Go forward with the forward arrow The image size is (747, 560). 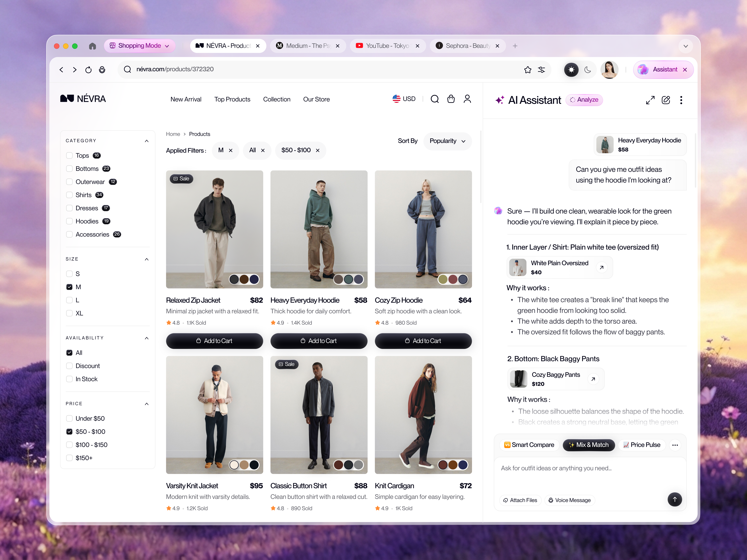pyautogui.click(x=75, y=70)
